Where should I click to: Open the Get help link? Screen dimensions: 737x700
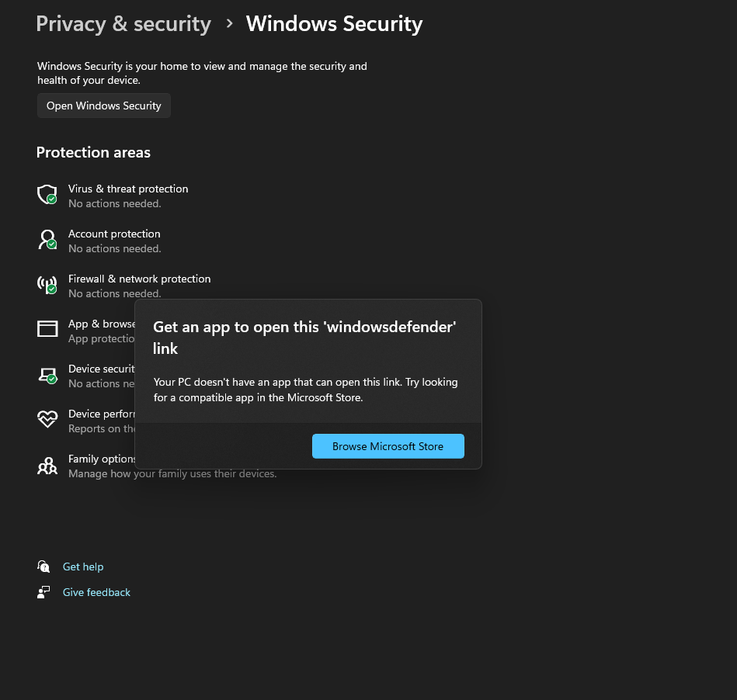tap(83, 567)
